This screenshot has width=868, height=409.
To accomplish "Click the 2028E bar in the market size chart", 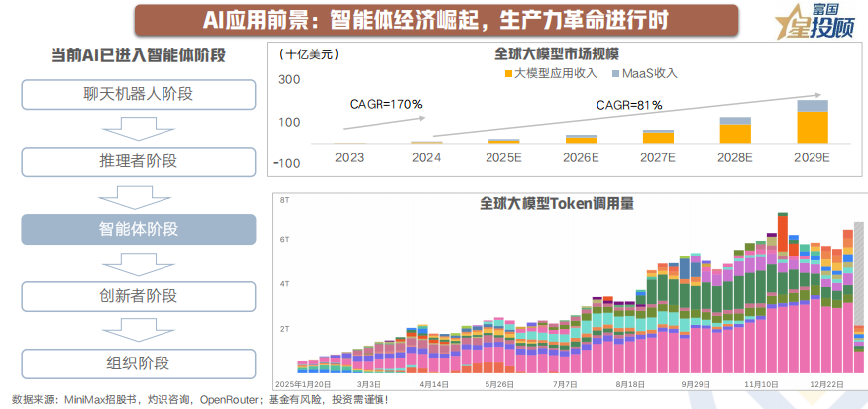I will [x=734, y=131].
